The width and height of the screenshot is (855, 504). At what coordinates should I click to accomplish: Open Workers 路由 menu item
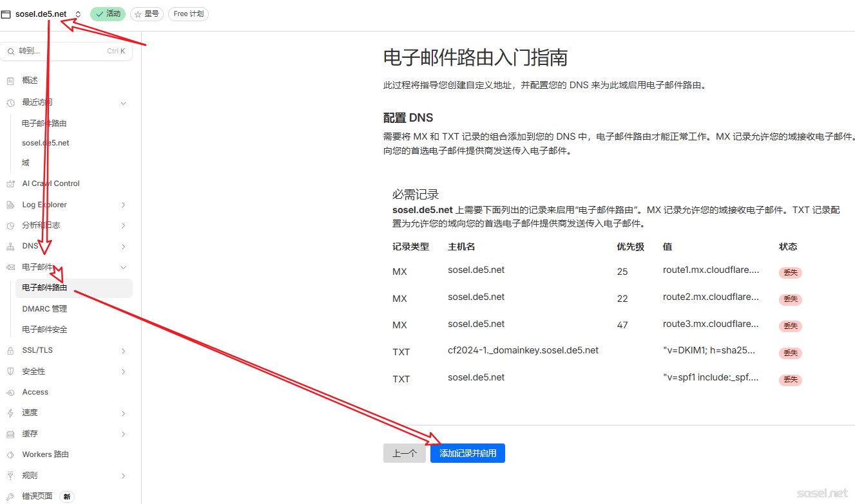(x=45, y=454)
